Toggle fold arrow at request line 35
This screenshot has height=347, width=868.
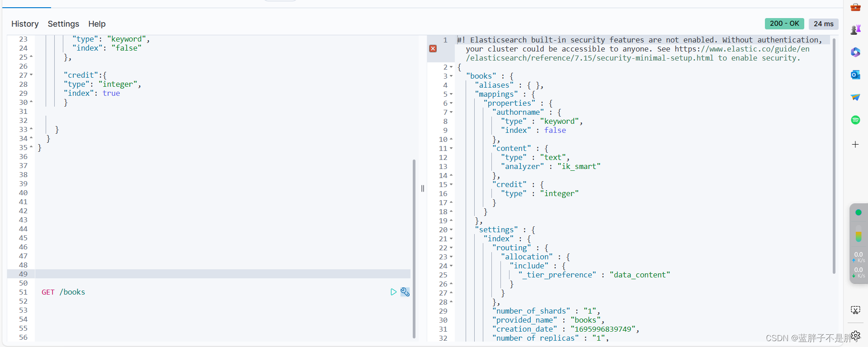(x=31, y=147)
